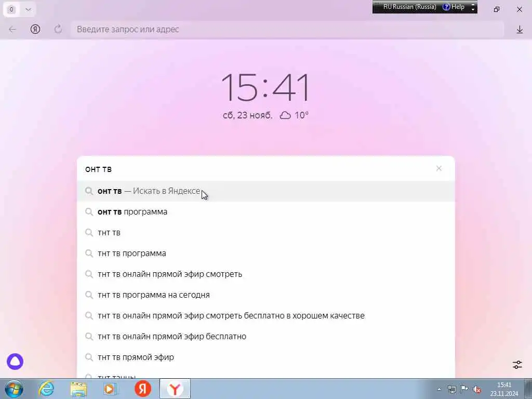Open the page settings sliders icon
The image size is (532, 399).
[x=517, y=364]
